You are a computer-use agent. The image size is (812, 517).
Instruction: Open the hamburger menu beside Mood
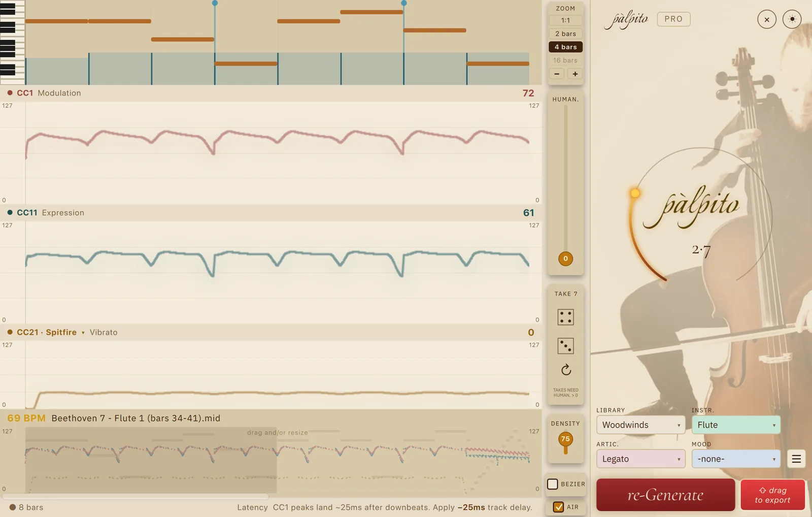[796, 459]
